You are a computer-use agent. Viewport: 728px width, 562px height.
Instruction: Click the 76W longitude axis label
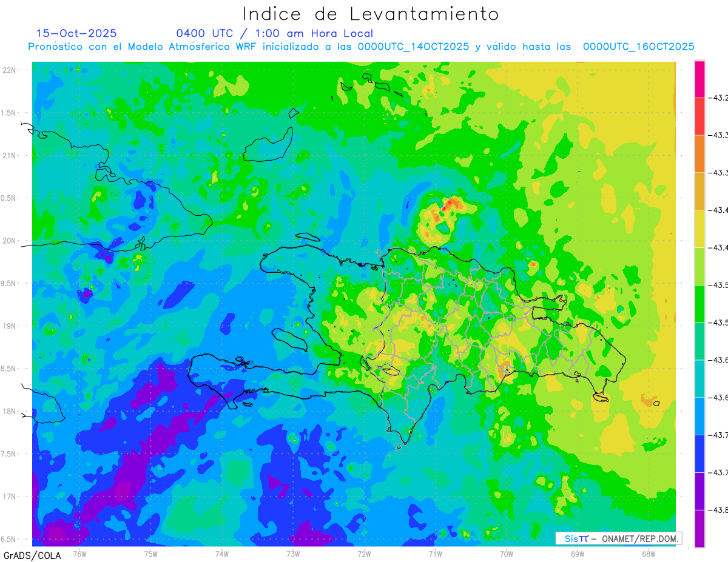click(x=79, y=554)
